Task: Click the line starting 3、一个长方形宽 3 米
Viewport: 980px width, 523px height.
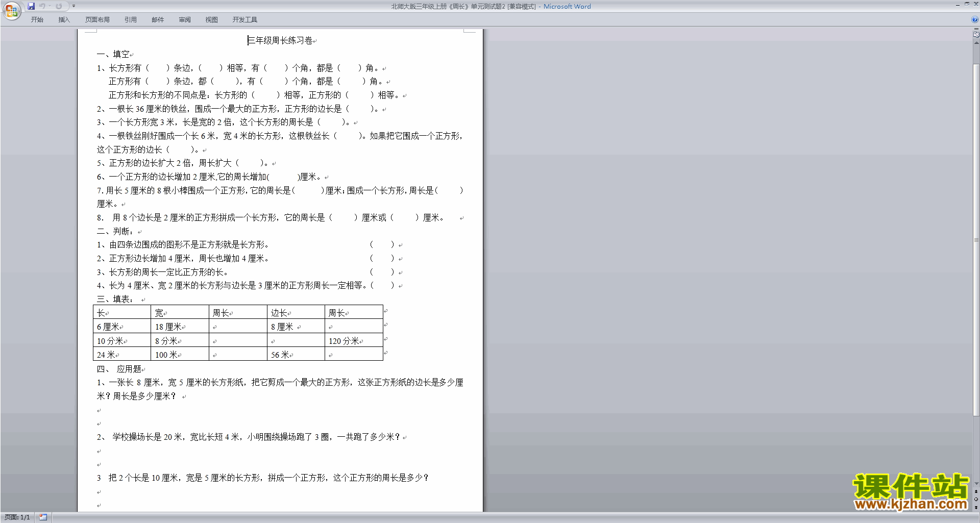Action: coord(224,122)
